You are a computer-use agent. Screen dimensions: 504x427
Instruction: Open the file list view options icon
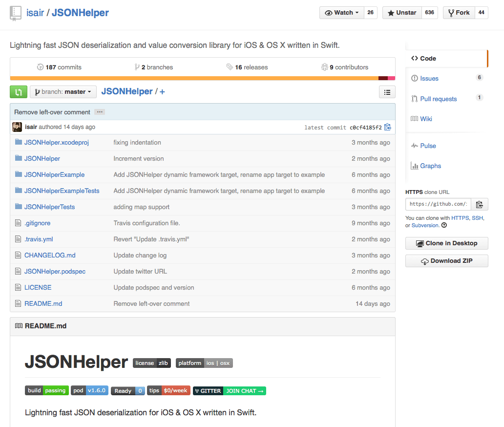[387, 92]
